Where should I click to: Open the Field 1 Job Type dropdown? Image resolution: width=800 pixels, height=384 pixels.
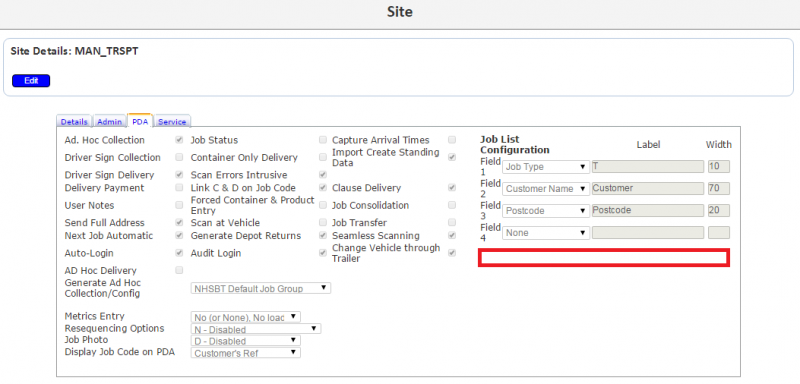tap(546, 167)
